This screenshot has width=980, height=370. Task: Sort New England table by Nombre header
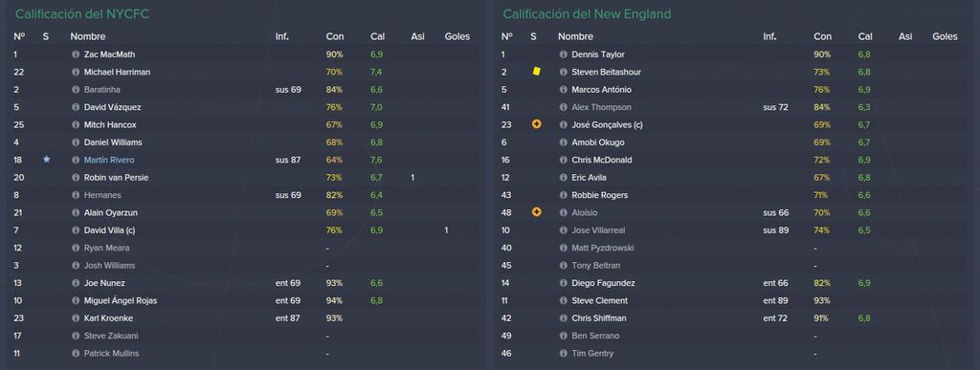pyautogui.click(x=575, y=37)
